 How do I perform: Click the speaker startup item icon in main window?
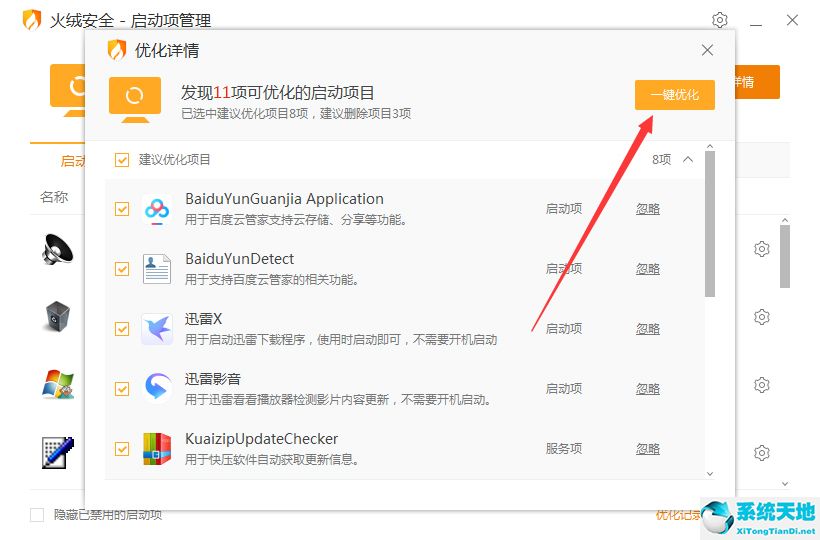58,249
